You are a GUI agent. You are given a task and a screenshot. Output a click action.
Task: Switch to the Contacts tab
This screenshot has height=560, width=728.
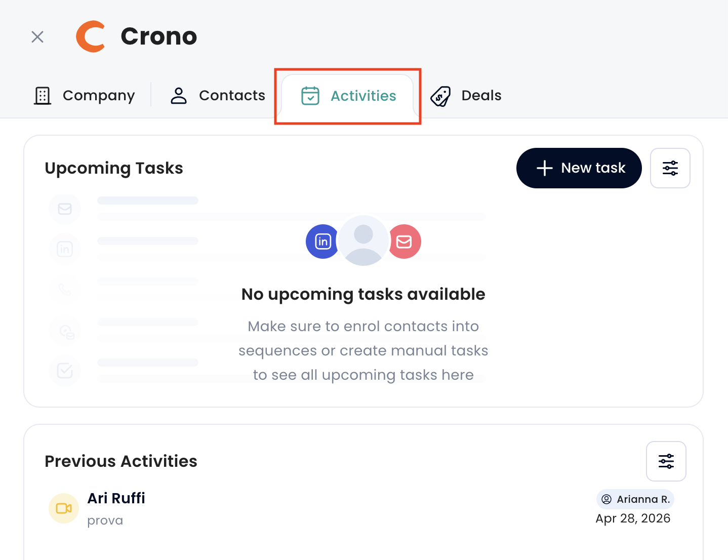click(x=218, y=96)
